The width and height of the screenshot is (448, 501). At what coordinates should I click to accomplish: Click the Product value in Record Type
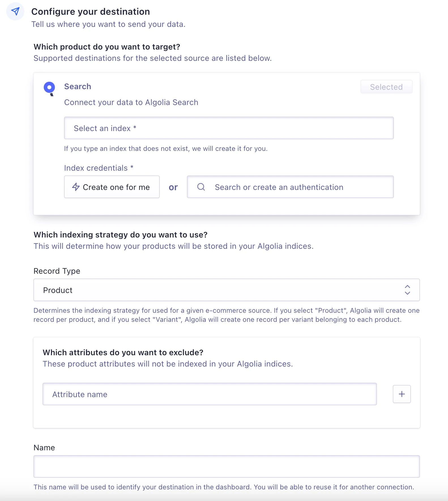coord(58,290)
